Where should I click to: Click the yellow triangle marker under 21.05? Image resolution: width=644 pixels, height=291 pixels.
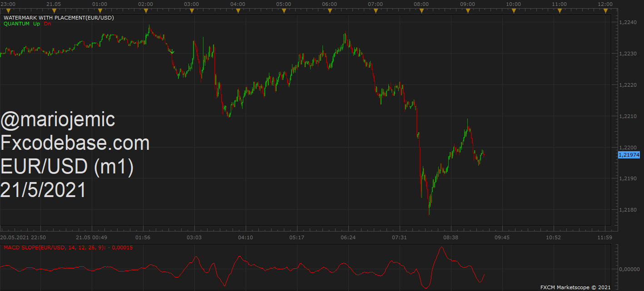click(54, 11)
